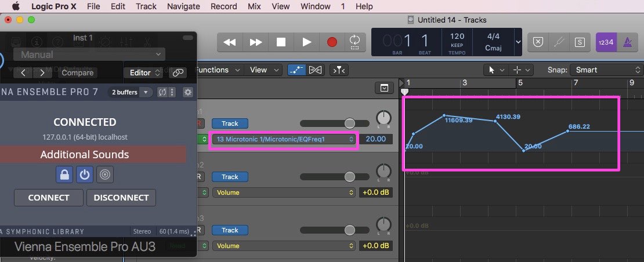Open the Record menu
644x262 pixels.
(x=224, y=6)
